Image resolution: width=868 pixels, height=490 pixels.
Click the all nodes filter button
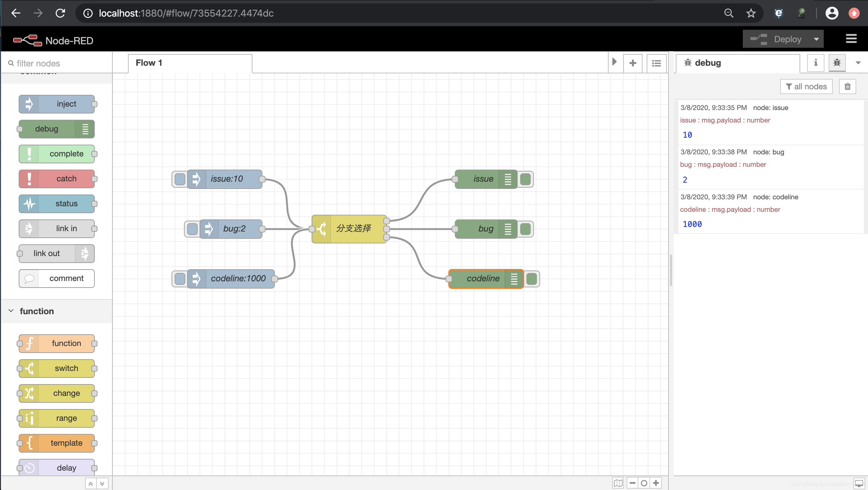click(x=806, y=87)
